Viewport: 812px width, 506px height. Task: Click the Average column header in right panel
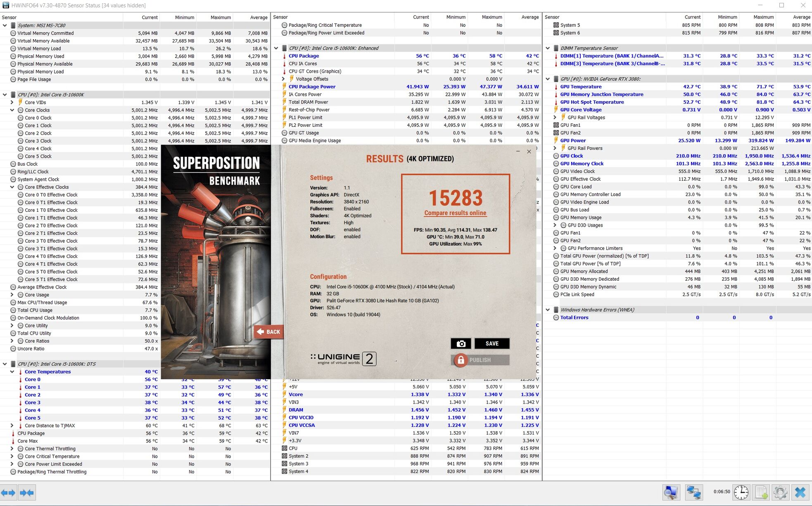794,17
